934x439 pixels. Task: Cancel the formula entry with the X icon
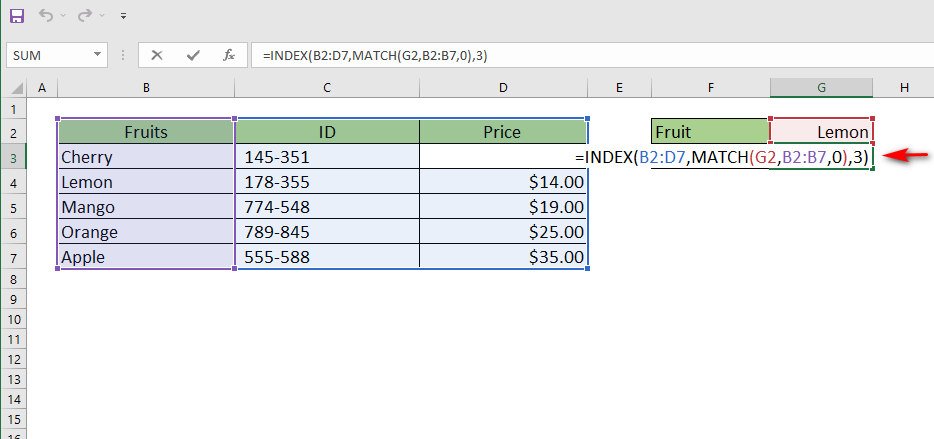coord(157,55)
